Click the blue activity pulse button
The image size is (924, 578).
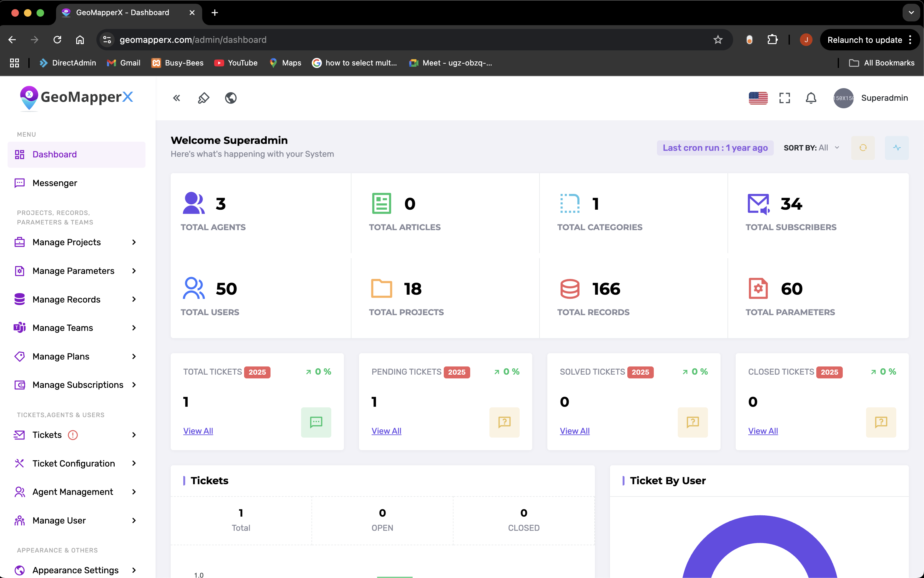[897, 148]
